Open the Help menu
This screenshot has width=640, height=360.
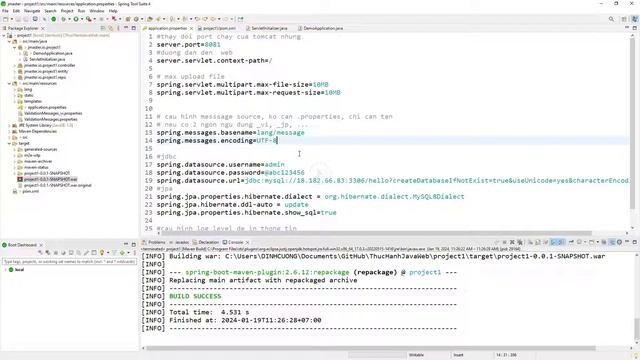point(113,11)
